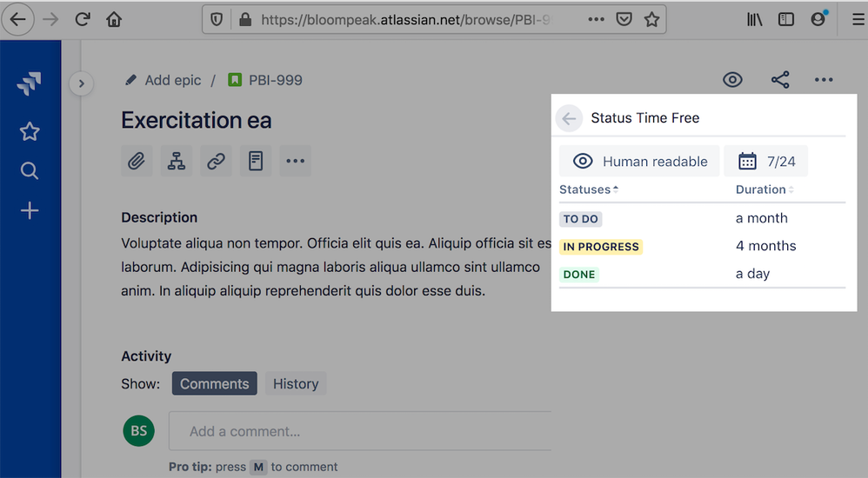Open more toolbar options under title

click(x=296, y=161)
